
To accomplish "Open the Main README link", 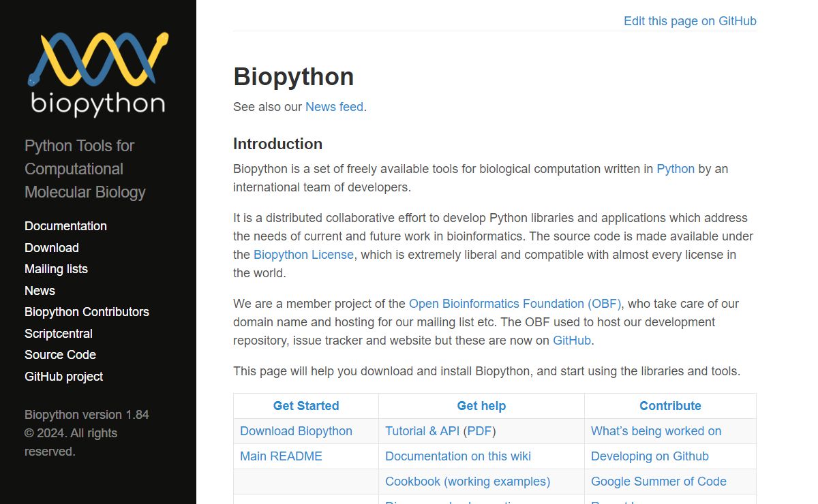I will tap(281, 456).
